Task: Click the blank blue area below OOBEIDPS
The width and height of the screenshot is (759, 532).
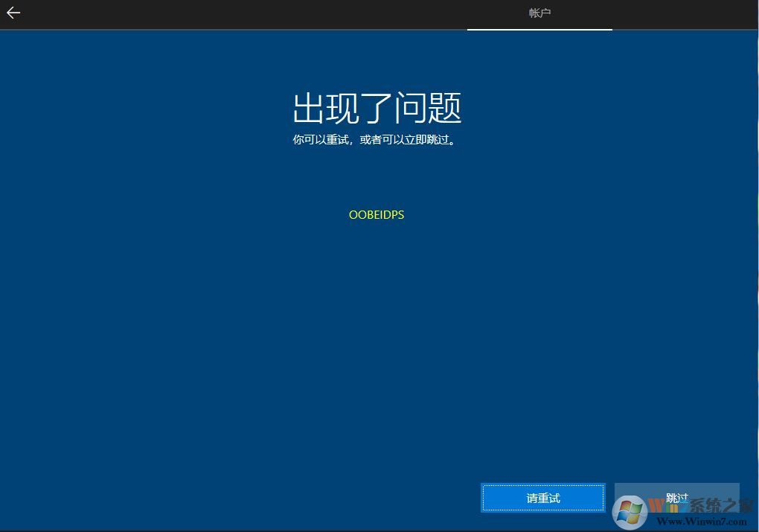Action: pos(377,335)
